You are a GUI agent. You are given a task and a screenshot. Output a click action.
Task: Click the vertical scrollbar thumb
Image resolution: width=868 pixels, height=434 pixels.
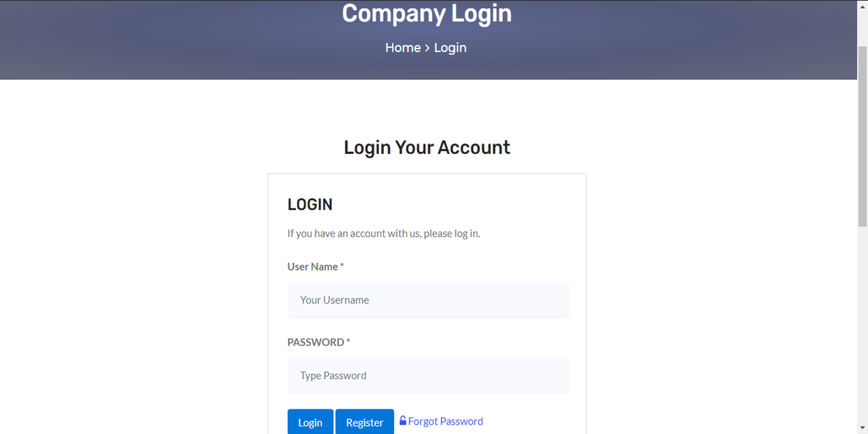862,136
